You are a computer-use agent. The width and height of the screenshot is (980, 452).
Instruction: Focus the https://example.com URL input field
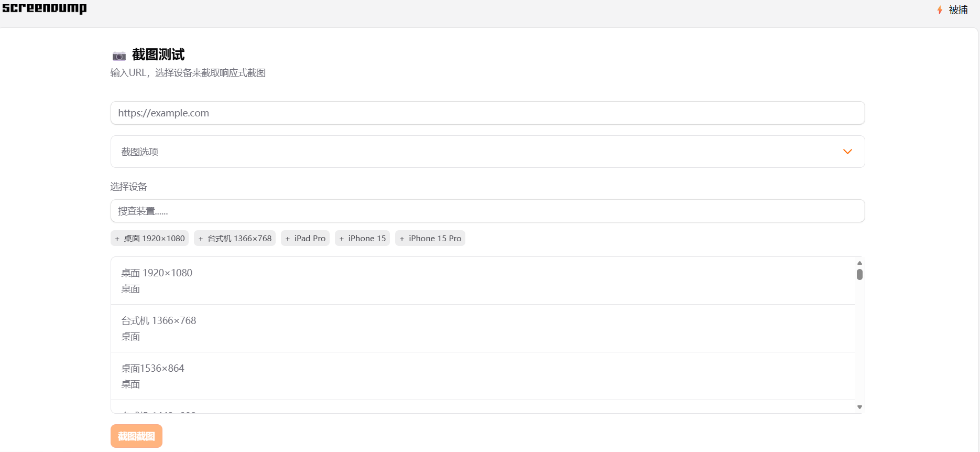click(487, 113)
